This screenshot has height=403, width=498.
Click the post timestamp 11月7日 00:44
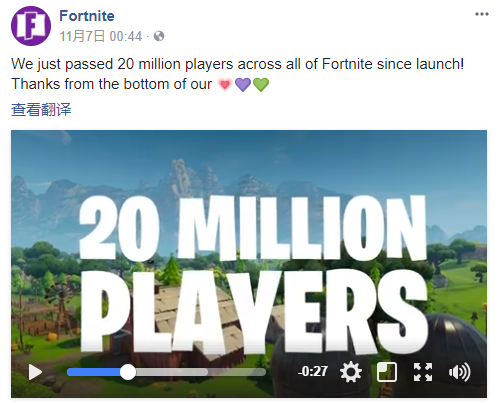pyautogui.click(x=101, y=36)
